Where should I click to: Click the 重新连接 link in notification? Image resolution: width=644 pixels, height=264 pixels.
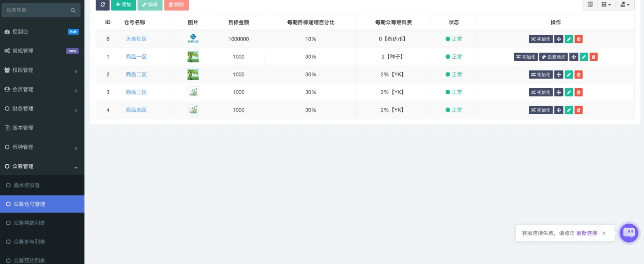587,233
